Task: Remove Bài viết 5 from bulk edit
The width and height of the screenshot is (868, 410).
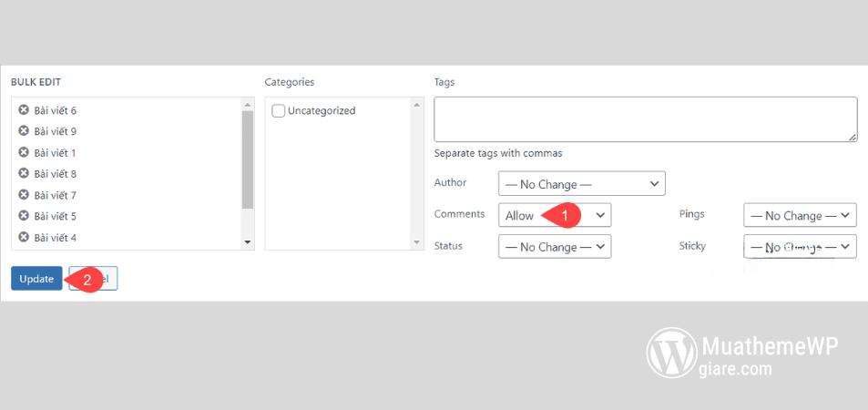Action: (x=24, y=216)
